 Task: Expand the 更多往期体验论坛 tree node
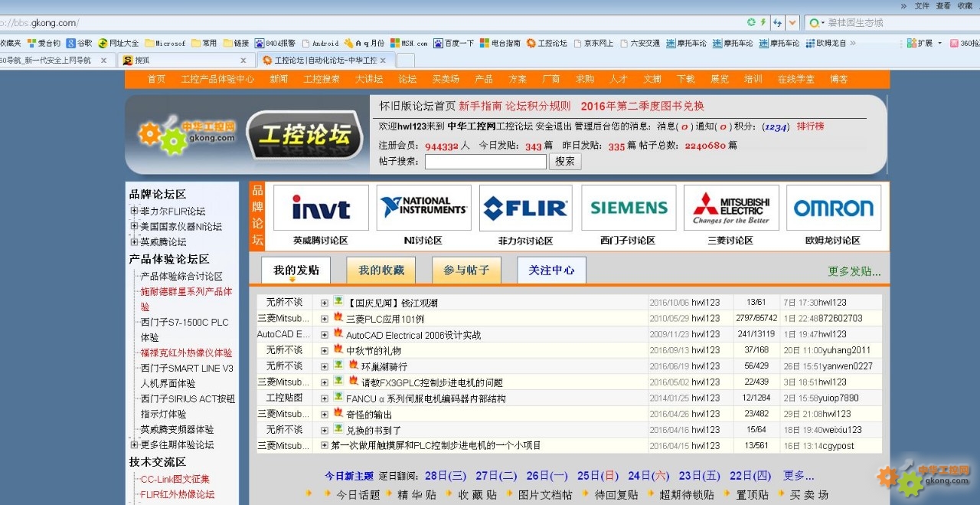(134, 444)
